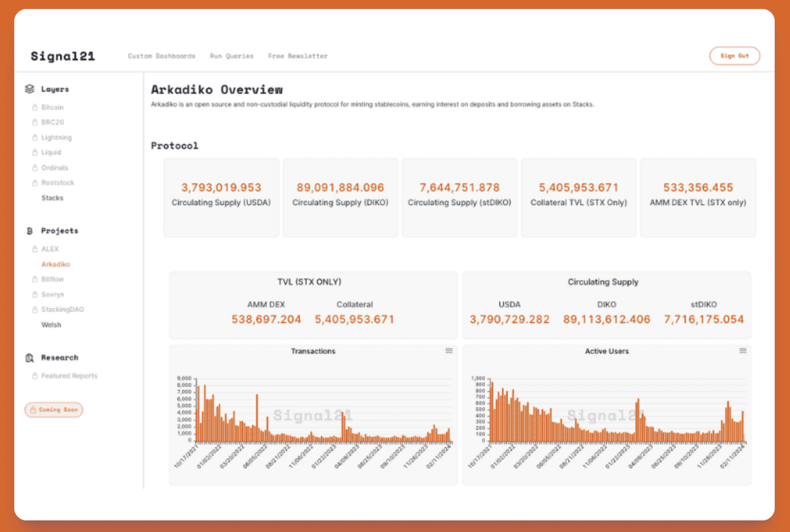Open the Free Newsletter link
This screenshot has height=532, width=790.
click(298, 56)
